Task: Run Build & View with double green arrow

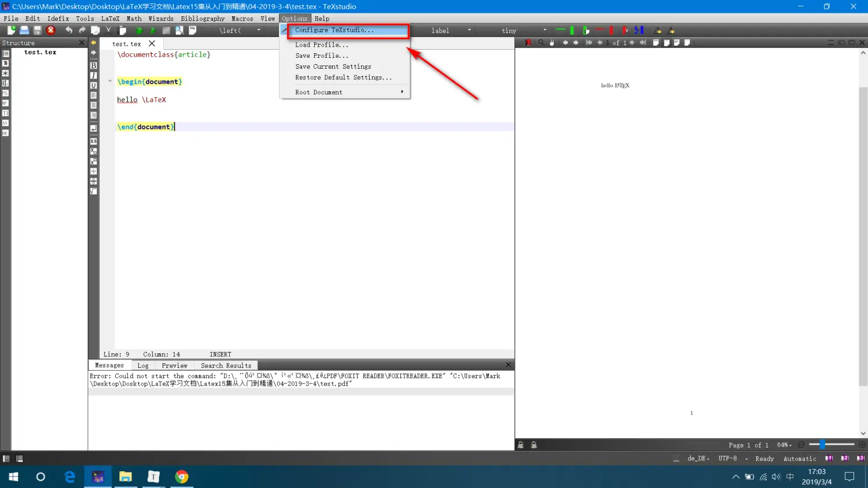Action: 139,30
